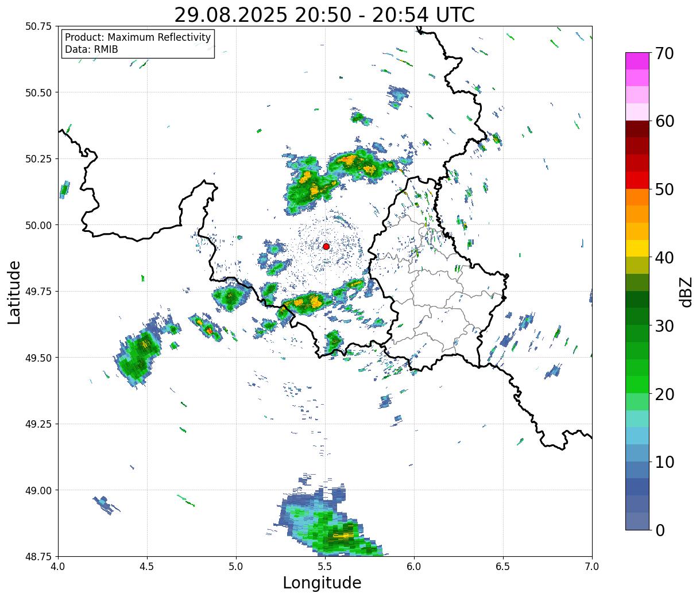The image size is (700, 597).
Task: Click the longitude tick label 6.5
Action: point(503,567)
